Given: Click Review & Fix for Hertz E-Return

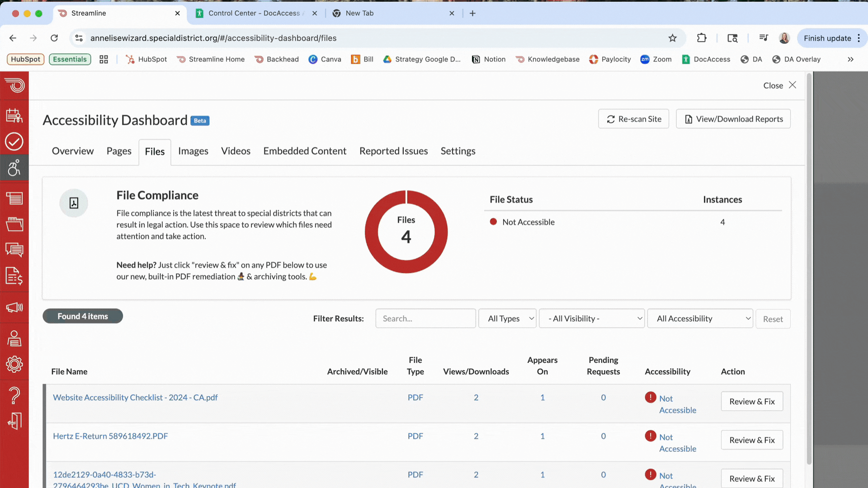Looking at the screenshot, I should point(751,440).
